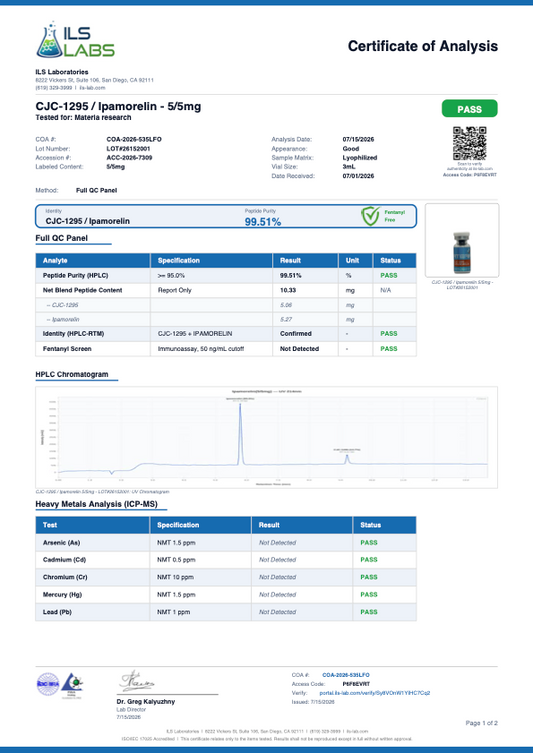Click the name 'Dr. Greg Kalyuzhny'

click(146, 702)
